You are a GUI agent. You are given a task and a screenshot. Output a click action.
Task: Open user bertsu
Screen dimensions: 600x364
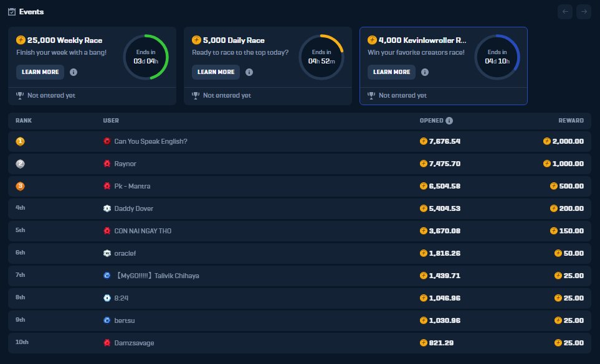tap(125, 320)
